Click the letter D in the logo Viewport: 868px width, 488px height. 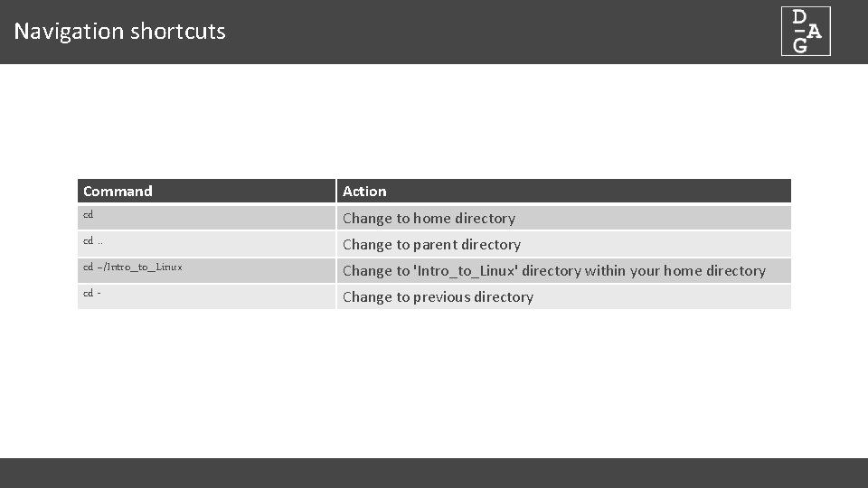click(x=799, y=17)
